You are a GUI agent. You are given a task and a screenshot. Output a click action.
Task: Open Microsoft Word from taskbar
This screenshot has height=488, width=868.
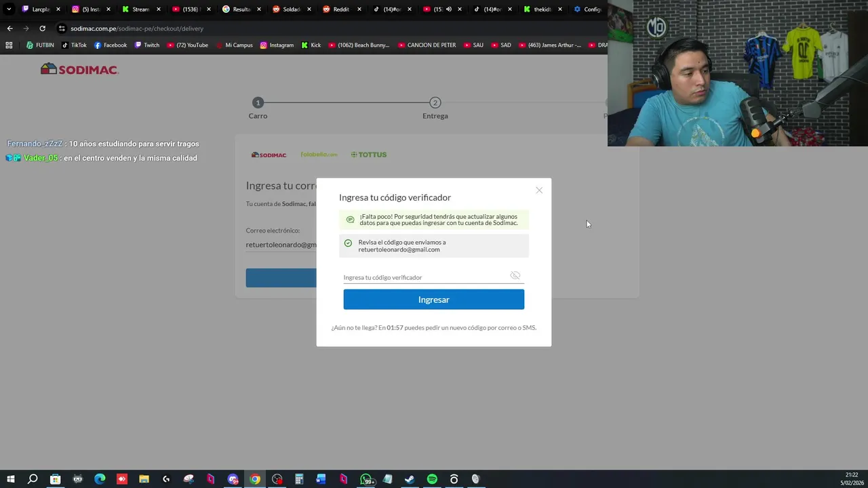click(321, 479)
